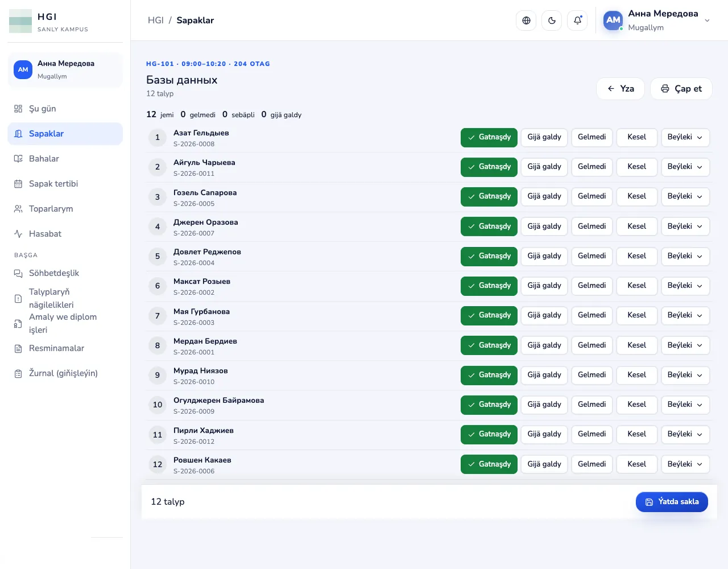
Task: Mark Довлет Реджепов as Gijä galdy
Action: 544,256
